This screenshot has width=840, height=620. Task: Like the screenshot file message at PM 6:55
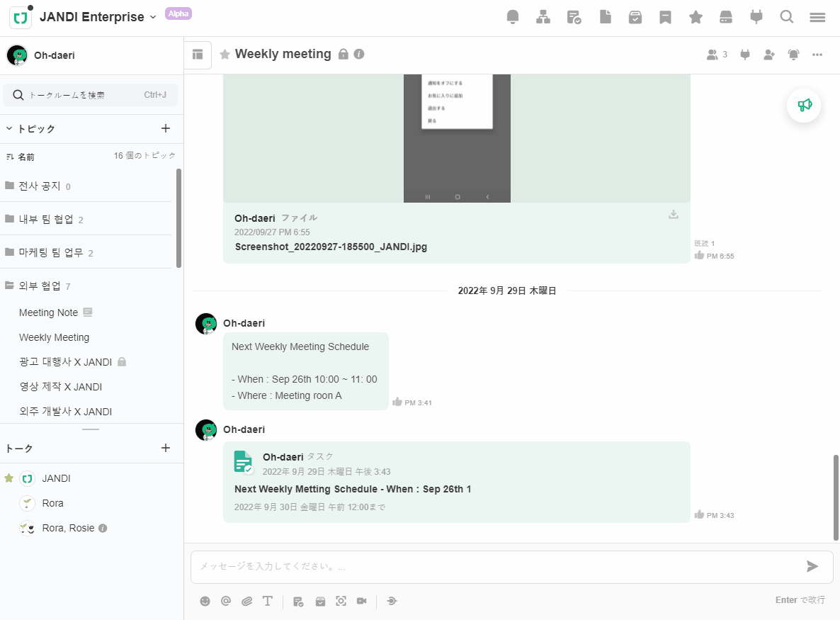[699, 255]
